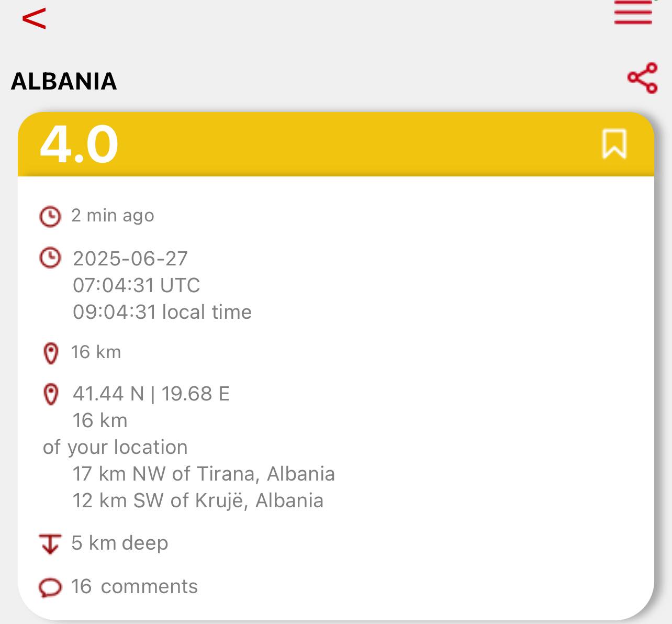Tap the clock icon next to the date

click(x=50, y=259)
